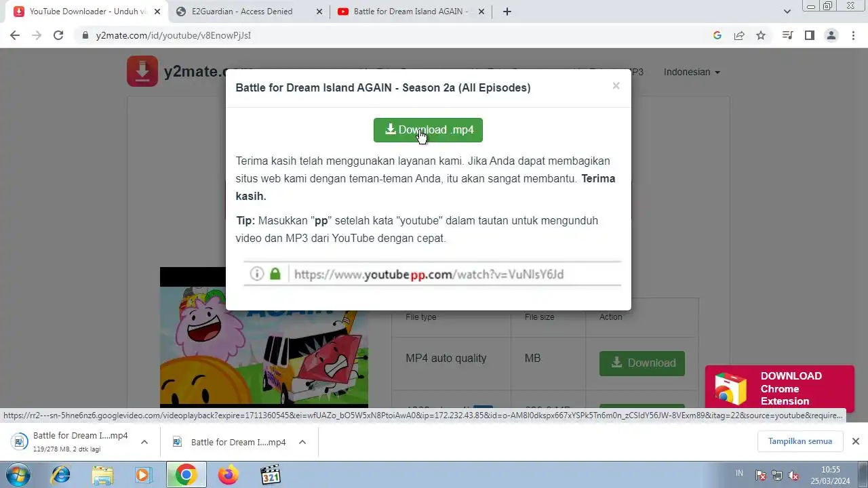This screenshot has width=868, height=488.
Task: Switch to E2Guardian Access Denied tab
Action: [x=242, y=12]
